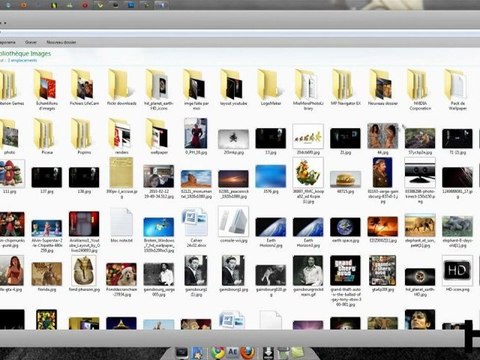This screenshot has height=360, width=480.
Task: Open the star figure dock icon
Action: (x=198, y=352)
